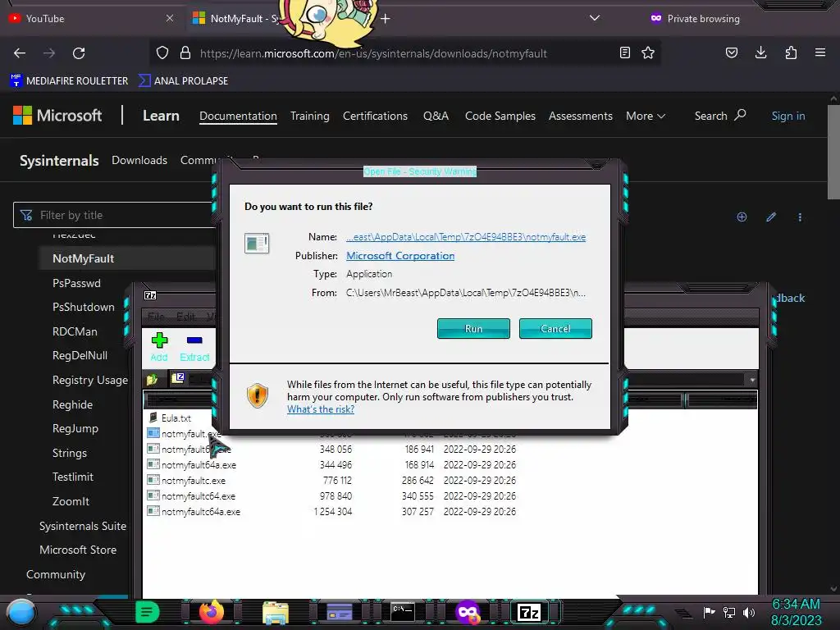840x630 pixels.
Task: Click the Microsoft logo
Action: pyautogui.click(x=57, y=115)
